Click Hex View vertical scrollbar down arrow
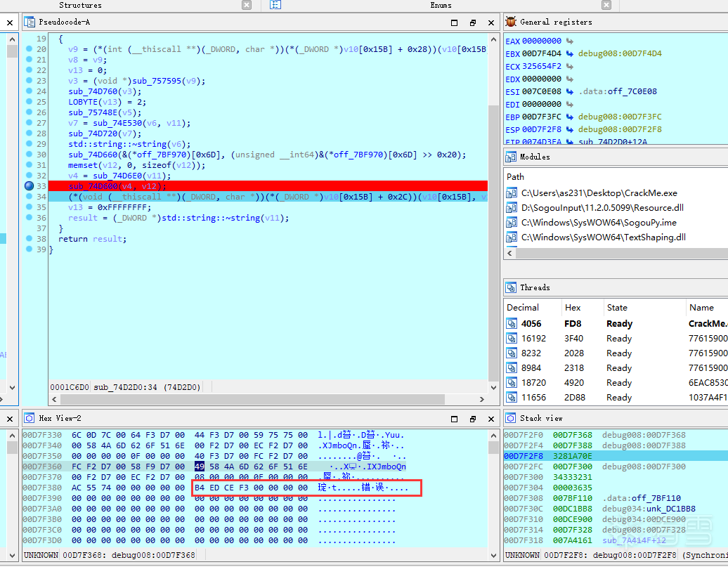 coord(493,555)
